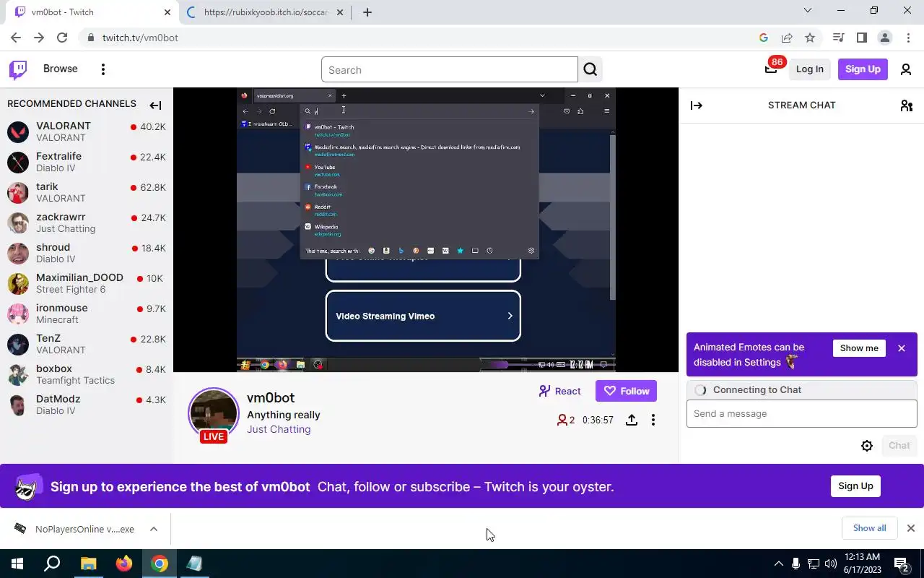Open the user profile icon menu

(x=906, y=69)
